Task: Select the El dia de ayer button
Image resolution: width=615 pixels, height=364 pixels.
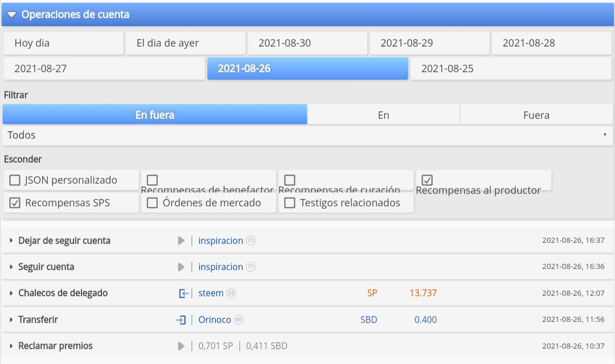Action: [x=186, y=43]
